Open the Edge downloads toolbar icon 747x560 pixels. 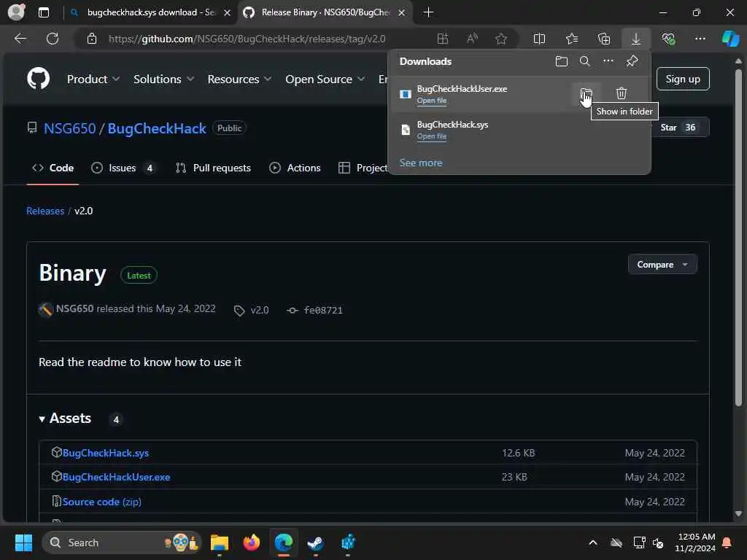tap(636, 39)
